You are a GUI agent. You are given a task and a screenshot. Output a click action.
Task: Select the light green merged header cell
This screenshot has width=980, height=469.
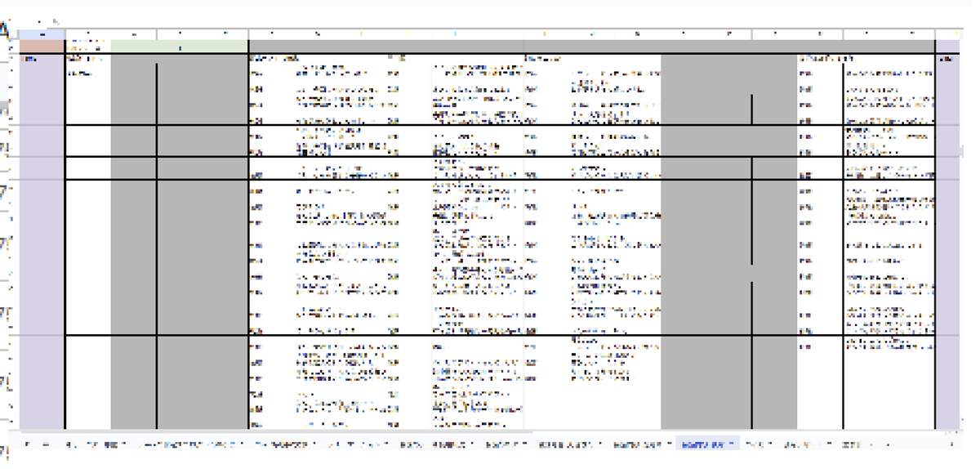[x=180, y=47]
